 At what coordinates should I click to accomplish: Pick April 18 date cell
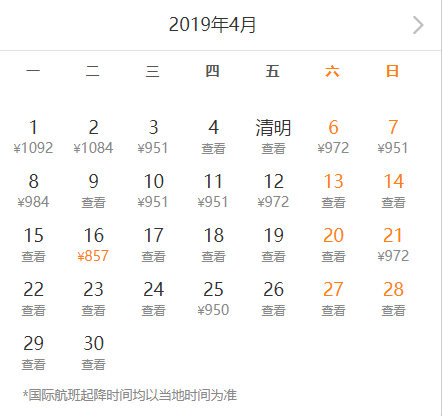tap(213, 245)
